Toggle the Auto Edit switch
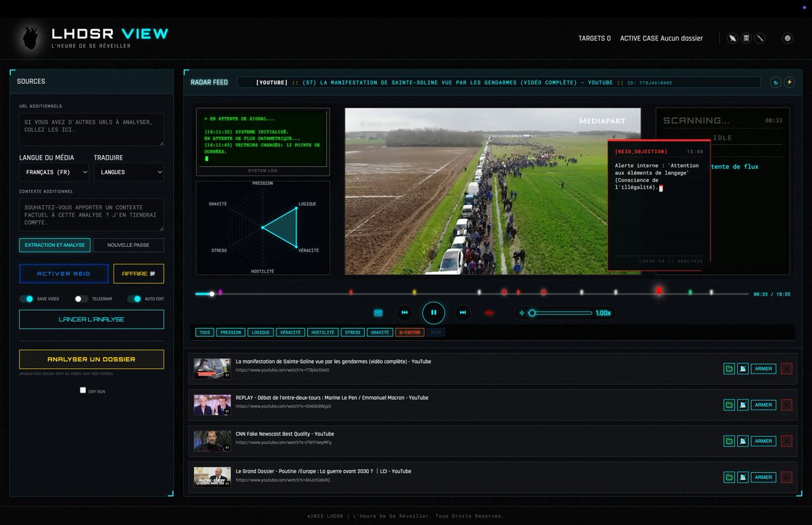The width and height of the screenshot is (812, 525). 134,298
